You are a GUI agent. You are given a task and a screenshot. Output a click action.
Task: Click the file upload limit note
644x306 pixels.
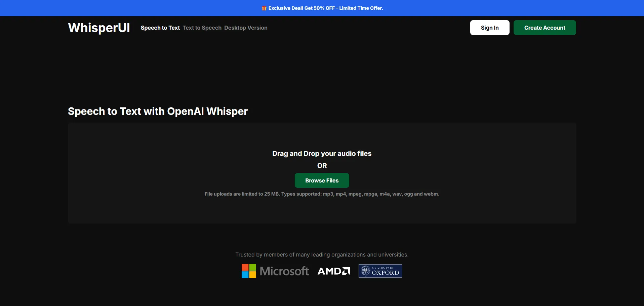coord(322,194)
